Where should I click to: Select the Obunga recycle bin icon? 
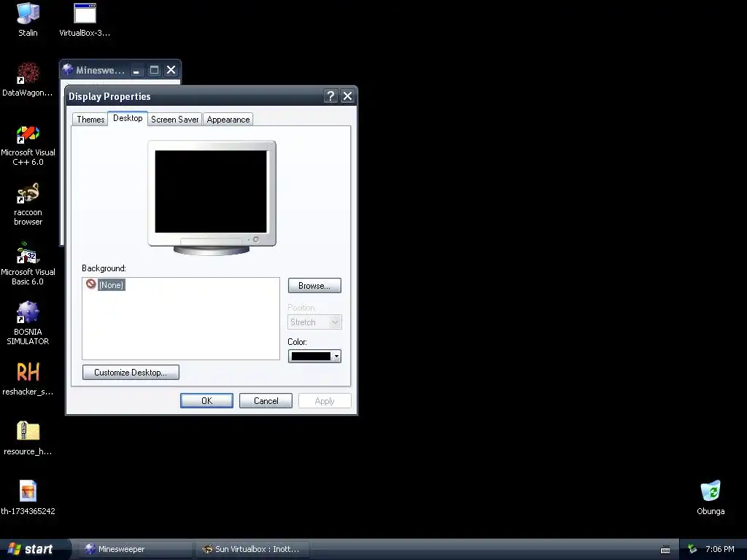711,491
